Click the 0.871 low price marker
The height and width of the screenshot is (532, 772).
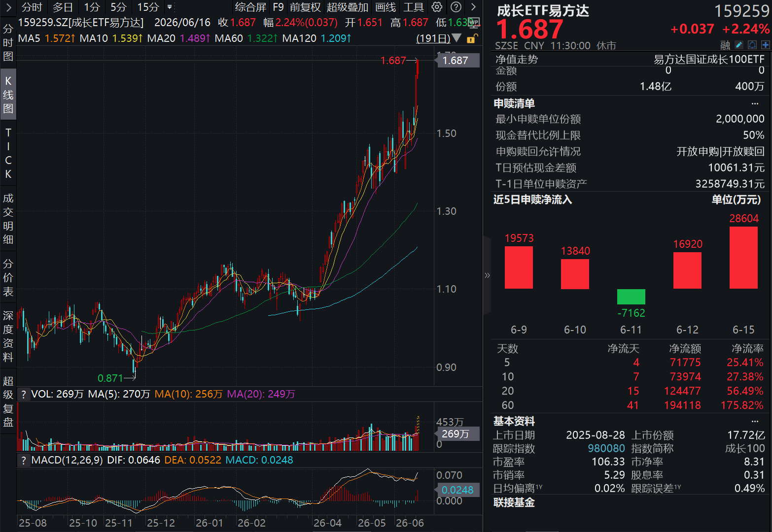[x=110, y=378]
